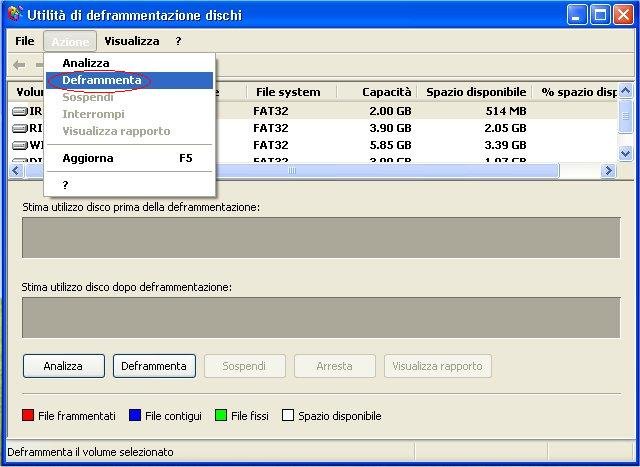Click the back arrow toolbar icon
This screenshot has width=640, height=467.
[19, 64]
